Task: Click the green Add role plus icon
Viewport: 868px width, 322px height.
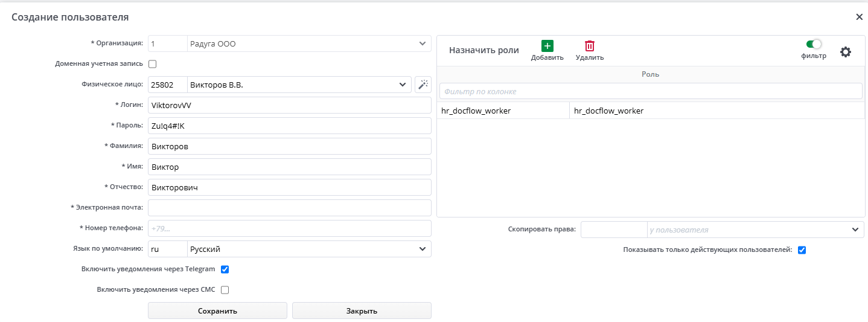Action: coord(547,45)
